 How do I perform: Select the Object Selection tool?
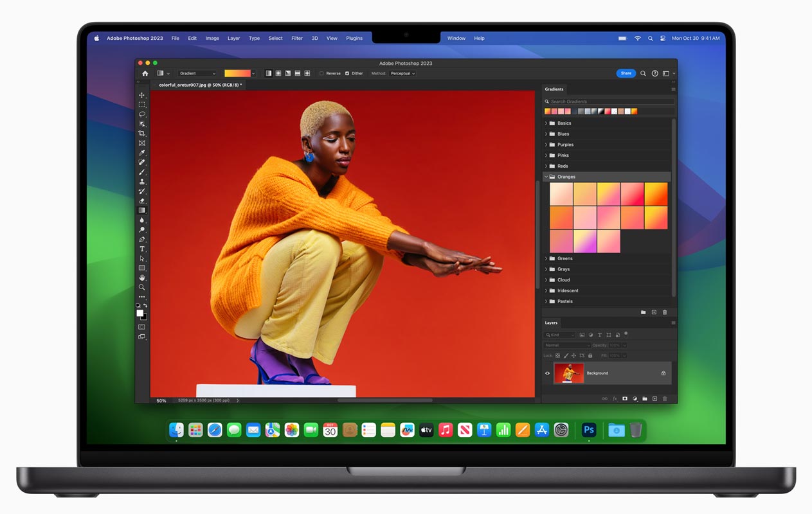pos(142,124)
